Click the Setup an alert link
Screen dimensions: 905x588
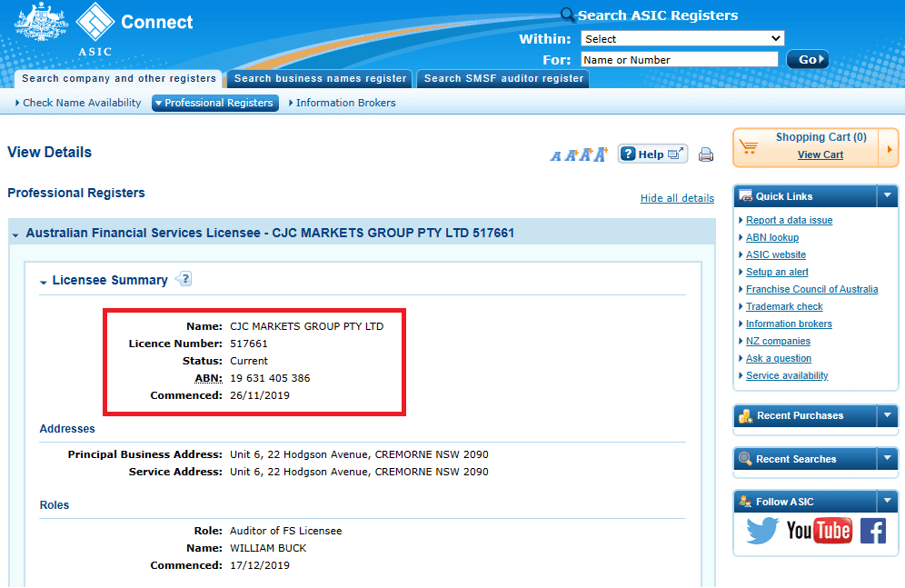tap(777, 272)
